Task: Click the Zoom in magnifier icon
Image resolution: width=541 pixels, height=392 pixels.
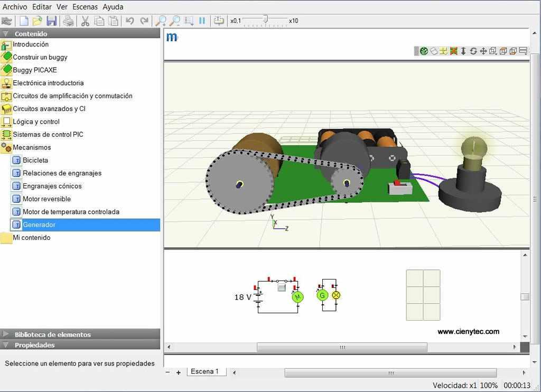Action: (161, 21)
